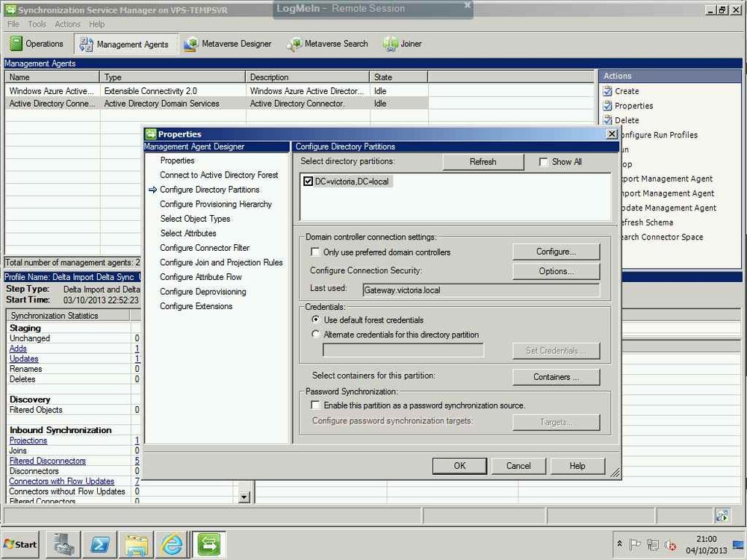Click the Delete action icon

click(607, 120)
